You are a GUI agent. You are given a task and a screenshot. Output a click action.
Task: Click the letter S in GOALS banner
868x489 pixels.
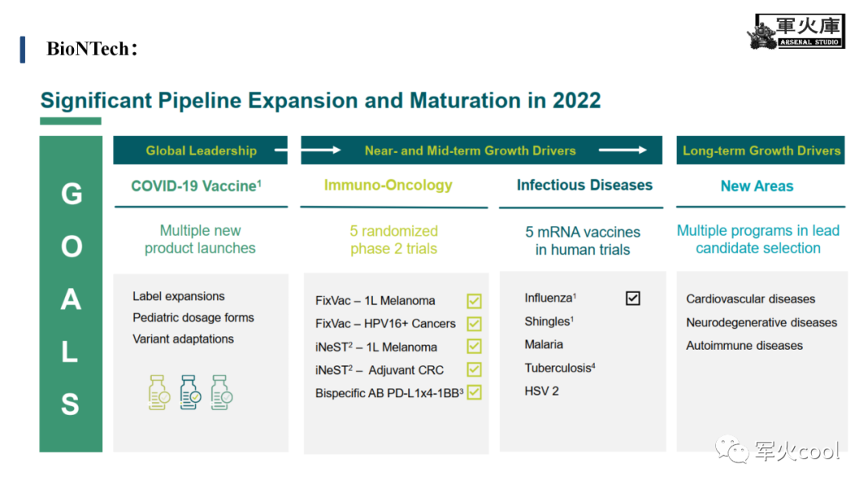pyautogui.click(x=70, y=405)
